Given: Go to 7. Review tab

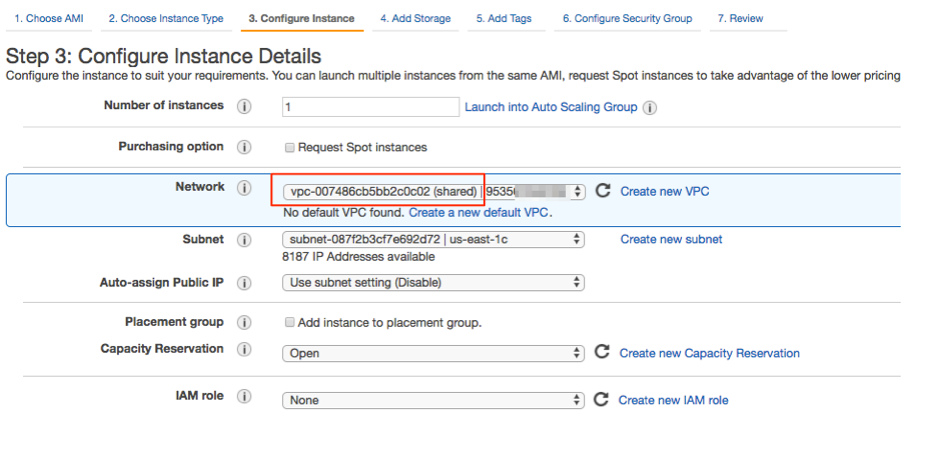Looking at the screenshot, I should coord(740,19).
